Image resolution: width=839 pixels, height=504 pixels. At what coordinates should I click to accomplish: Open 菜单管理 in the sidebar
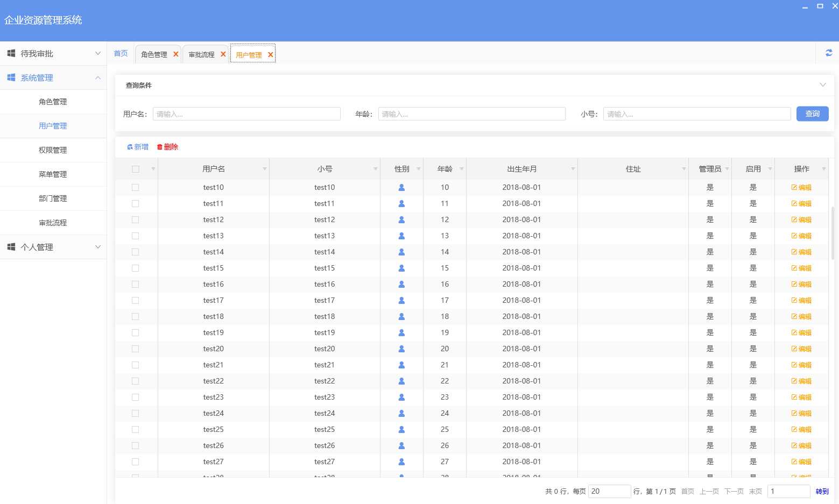pyautogui.click(x=53, y=174)
